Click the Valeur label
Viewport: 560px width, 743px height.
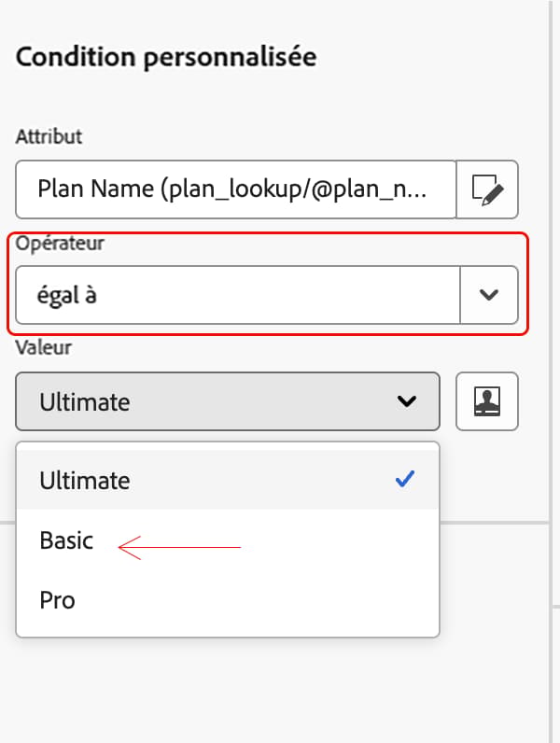[44, 348]
